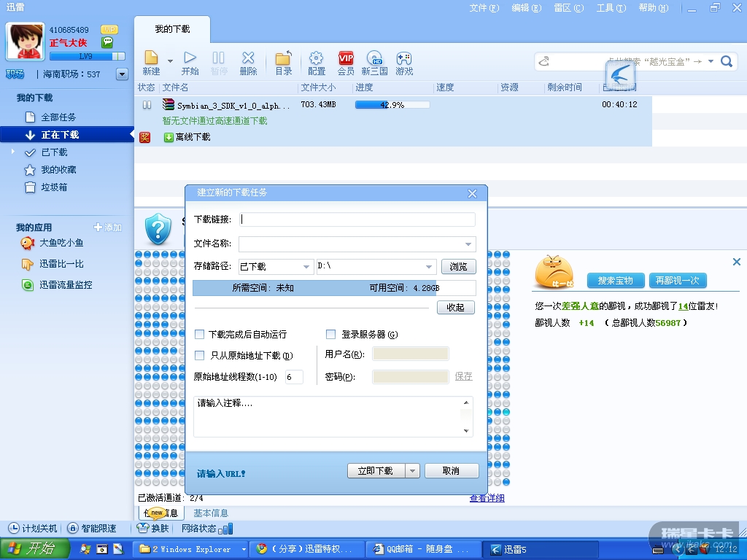Open the dropdown arrow beside 立即下载

point(412,471)
